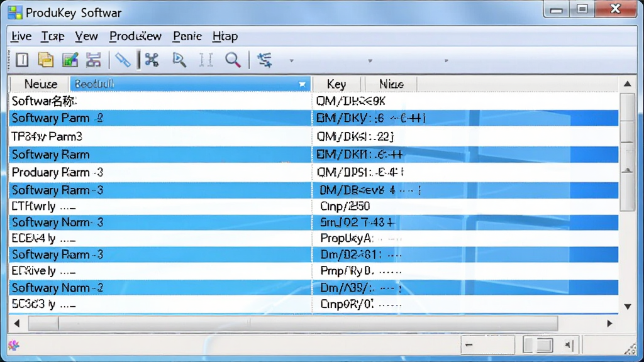This screenshot has height=362, width=644.
Task: Open the dropdown arrow beside the filter icon
Action: pyautogui.click(x=292, y=61)
